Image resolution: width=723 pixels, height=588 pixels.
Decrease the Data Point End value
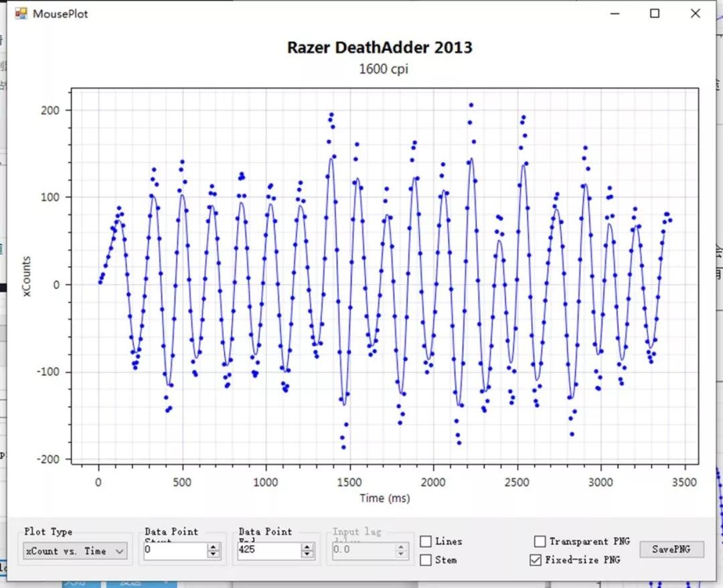[x=307, y=554]
